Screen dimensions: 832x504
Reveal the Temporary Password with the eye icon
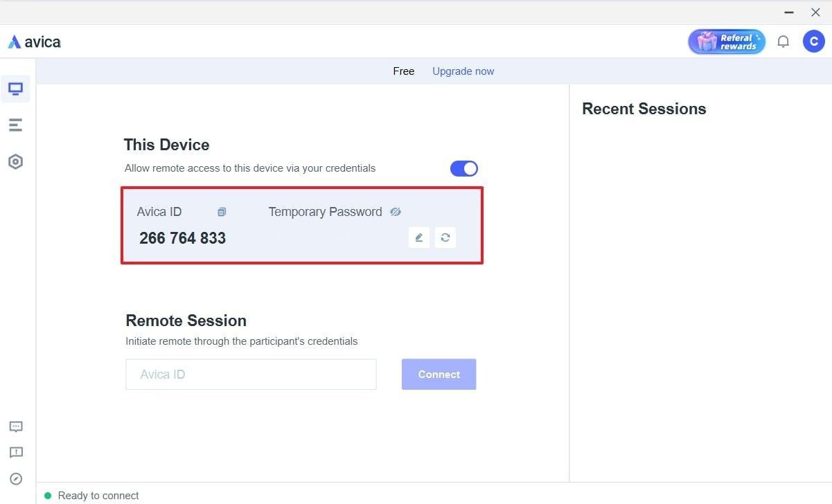tap(396, 211)
